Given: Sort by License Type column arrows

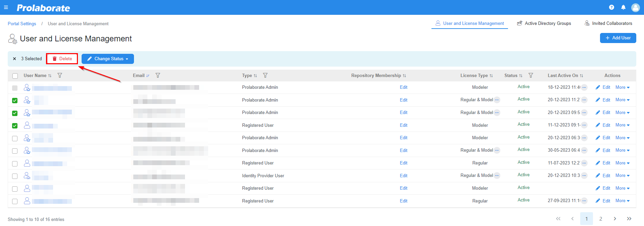Looking at the screenshot, I should 491,76.
